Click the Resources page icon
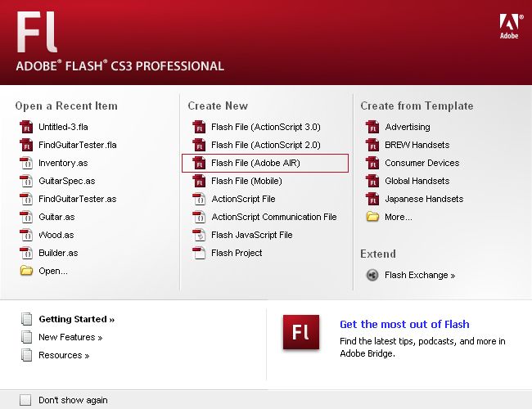 (x=26, y=355)
